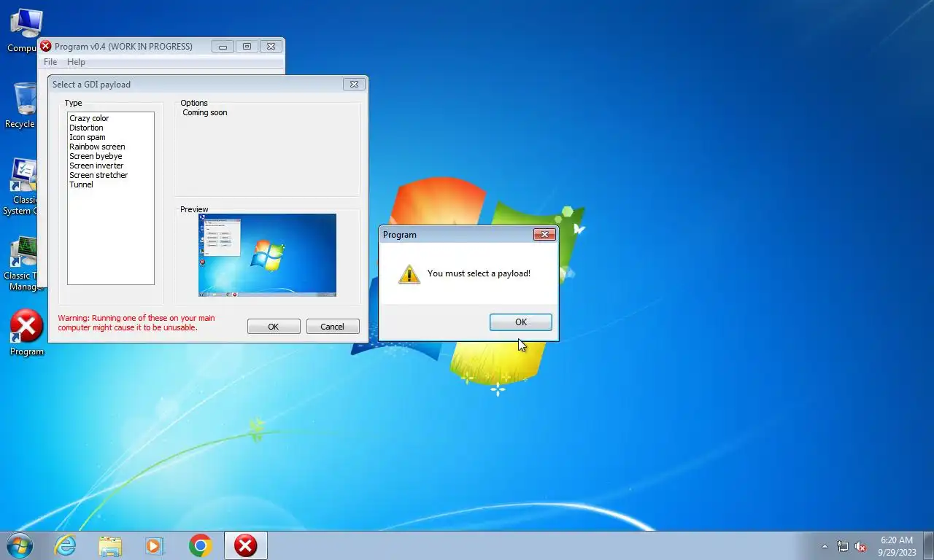Show hidden system tray icons
Image resolution: width=934 pixels, height=560 pixels.
[x=825, y=546]
